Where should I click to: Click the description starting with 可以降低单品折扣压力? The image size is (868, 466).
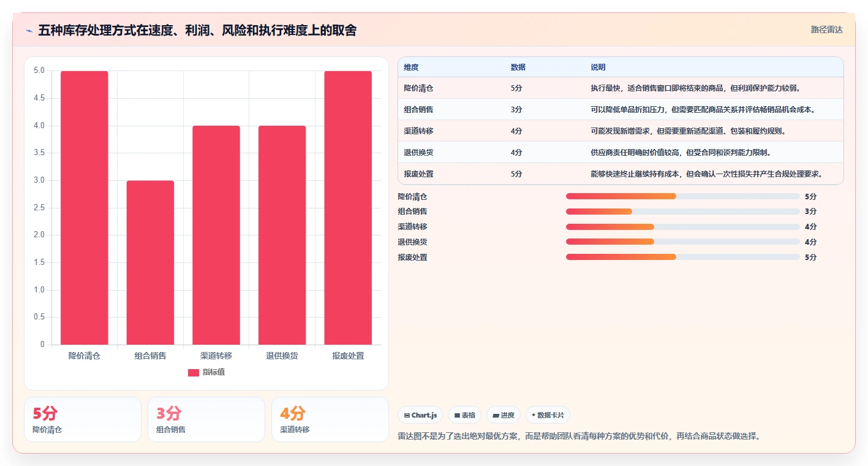click(x=703, y=110)
